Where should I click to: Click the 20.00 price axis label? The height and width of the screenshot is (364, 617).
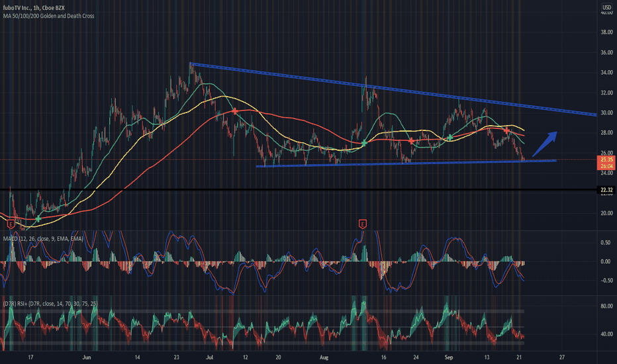(x=606, y=213)
